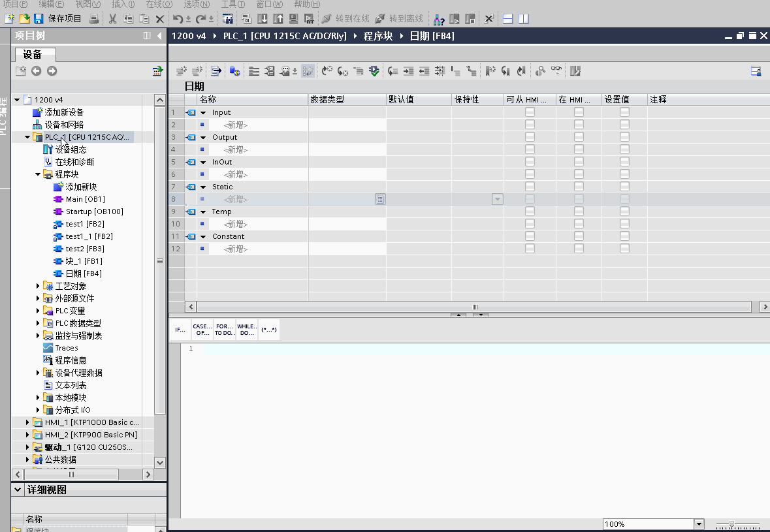Download to device icon
Screen dimensions: 770x532
263,19
